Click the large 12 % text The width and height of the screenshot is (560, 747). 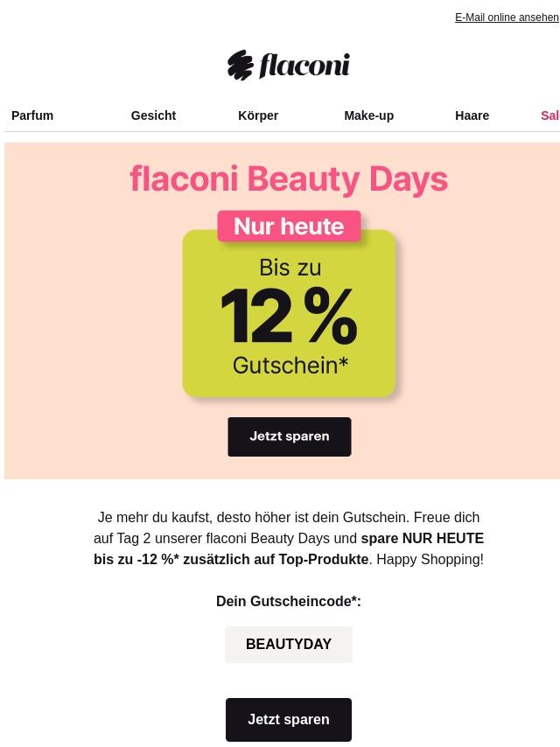tap(289, 316)
